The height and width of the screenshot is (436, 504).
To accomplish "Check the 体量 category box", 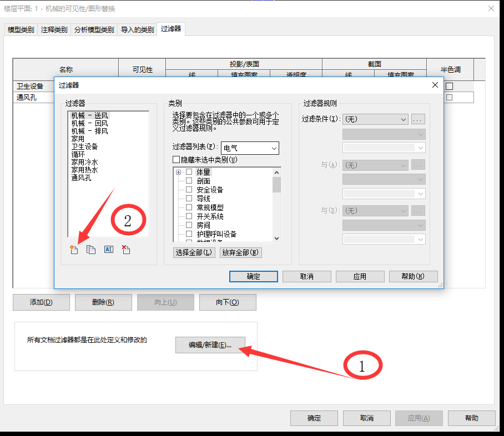I will [x=189, y=171].
